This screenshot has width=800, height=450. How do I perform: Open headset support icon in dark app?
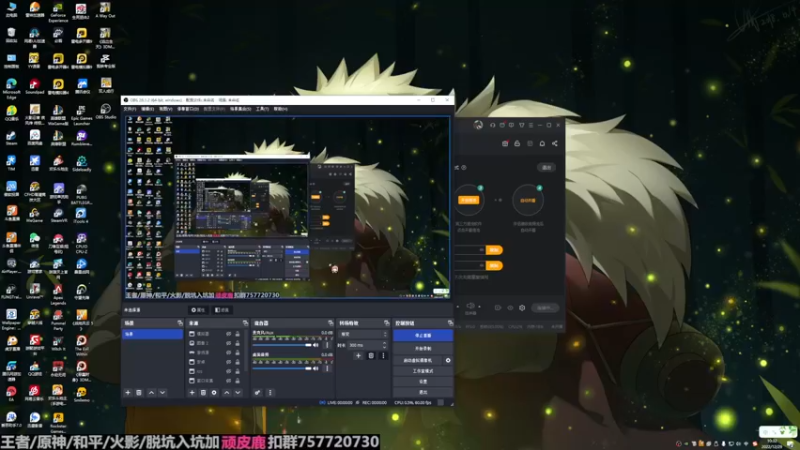492,125
